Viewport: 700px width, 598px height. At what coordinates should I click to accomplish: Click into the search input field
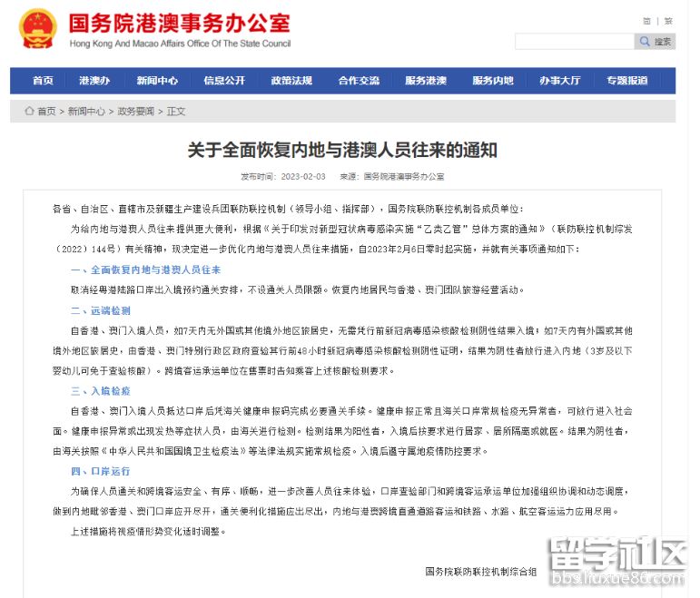click(x=573, y=42)
